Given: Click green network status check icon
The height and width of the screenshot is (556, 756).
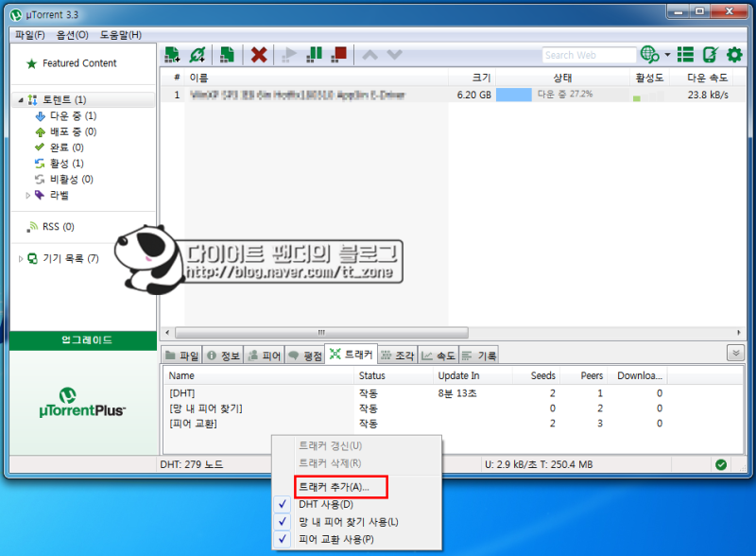Looking at the screenshot, I should tap(721, 465).
